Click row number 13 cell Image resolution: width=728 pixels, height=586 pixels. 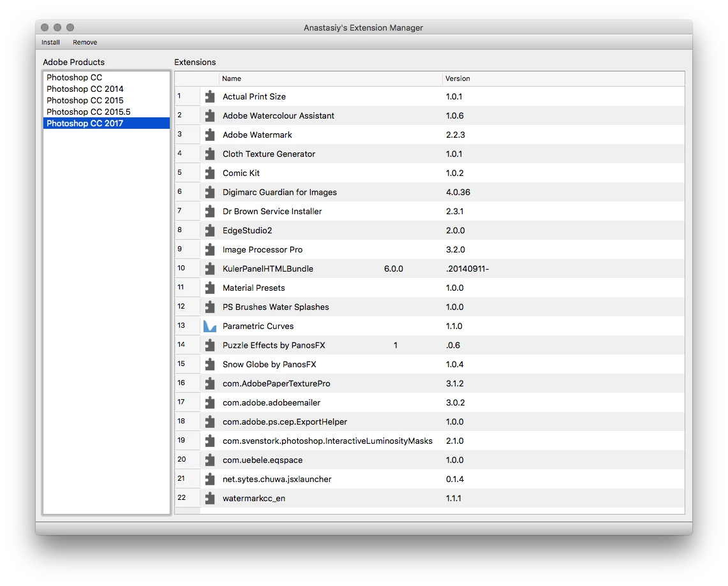[187, 326]
